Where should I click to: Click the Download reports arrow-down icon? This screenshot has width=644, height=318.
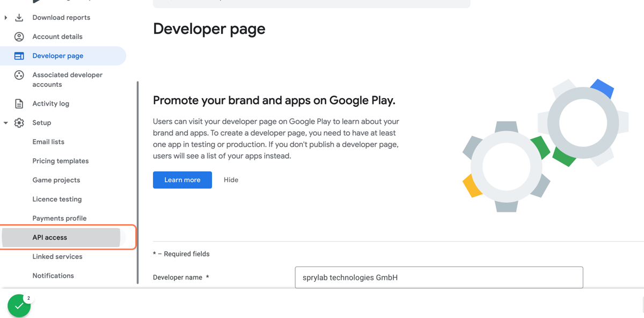coord(19,18)
